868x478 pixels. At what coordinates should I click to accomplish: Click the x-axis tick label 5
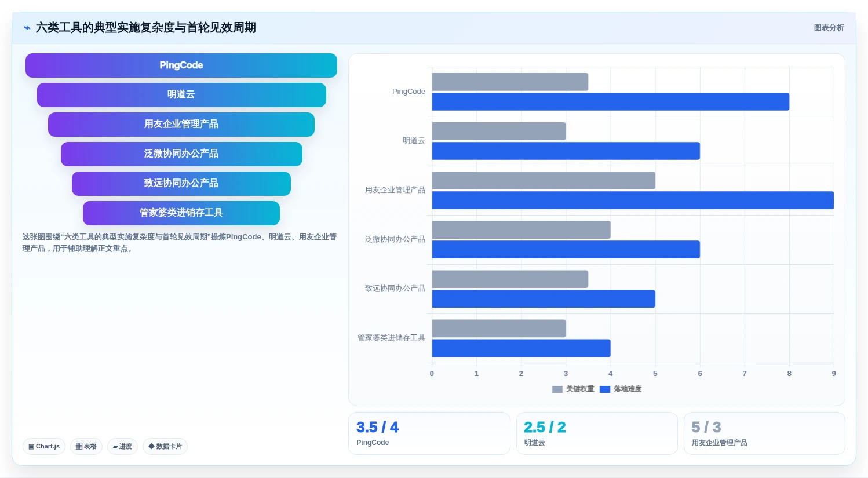tap(655, 374)
